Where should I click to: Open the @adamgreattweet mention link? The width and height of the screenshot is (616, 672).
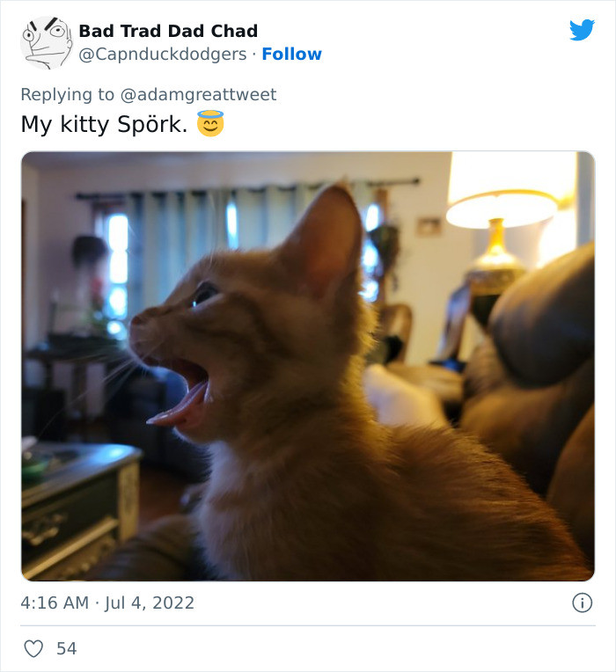click(x=198, y=94)
